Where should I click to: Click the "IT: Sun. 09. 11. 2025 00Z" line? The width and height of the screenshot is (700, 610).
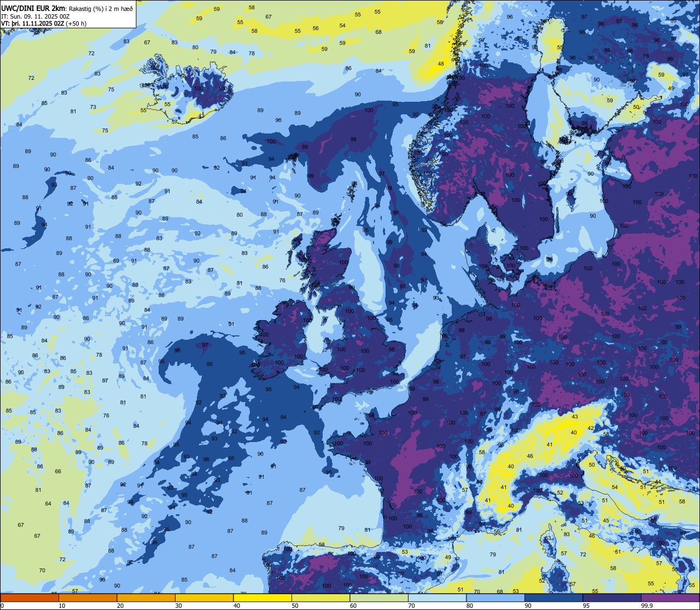point(35,16)
